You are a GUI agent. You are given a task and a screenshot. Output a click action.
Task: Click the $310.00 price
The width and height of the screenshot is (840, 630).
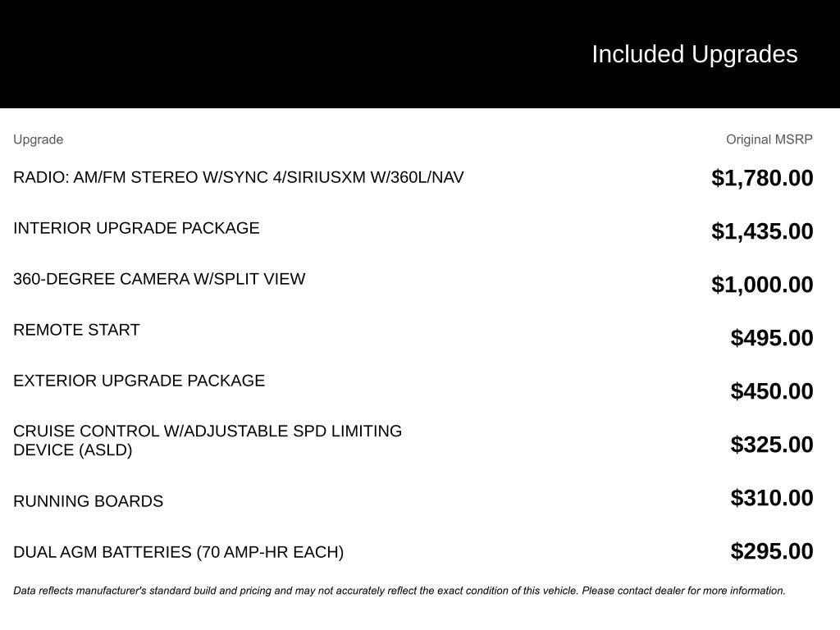[x=771, y=498]
